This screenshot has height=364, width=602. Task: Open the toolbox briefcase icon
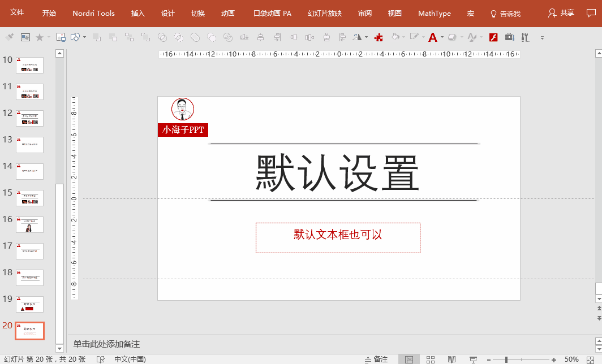coord(509,37)
